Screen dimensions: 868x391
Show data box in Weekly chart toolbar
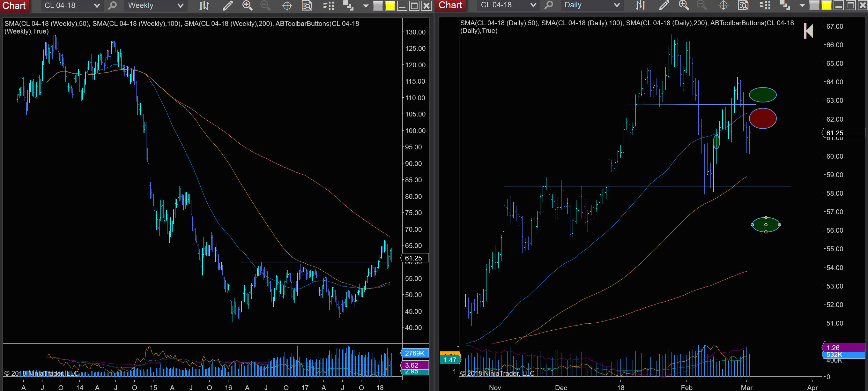click(307, 5)
